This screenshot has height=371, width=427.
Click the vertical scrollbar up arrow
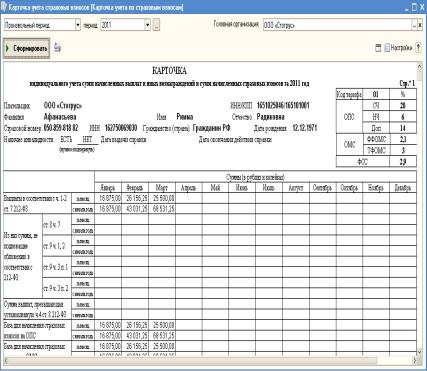420,66
